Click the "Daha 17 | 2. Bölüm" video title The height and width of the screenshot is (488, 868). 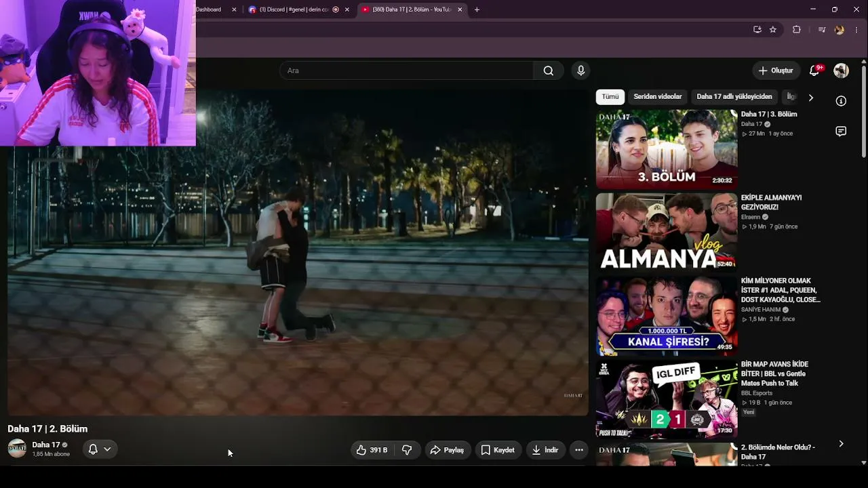[x=47, y=429]
